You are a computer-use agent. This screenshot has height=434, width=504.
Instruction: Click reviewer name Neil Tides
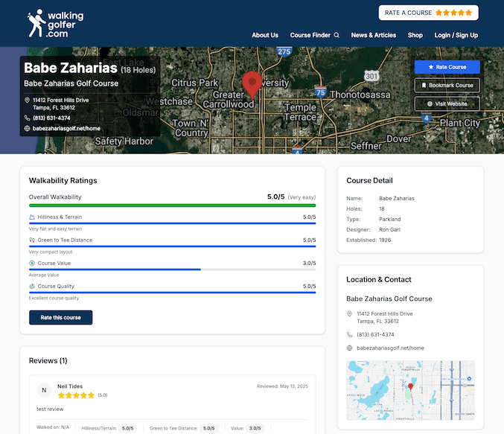click(70, 386)
